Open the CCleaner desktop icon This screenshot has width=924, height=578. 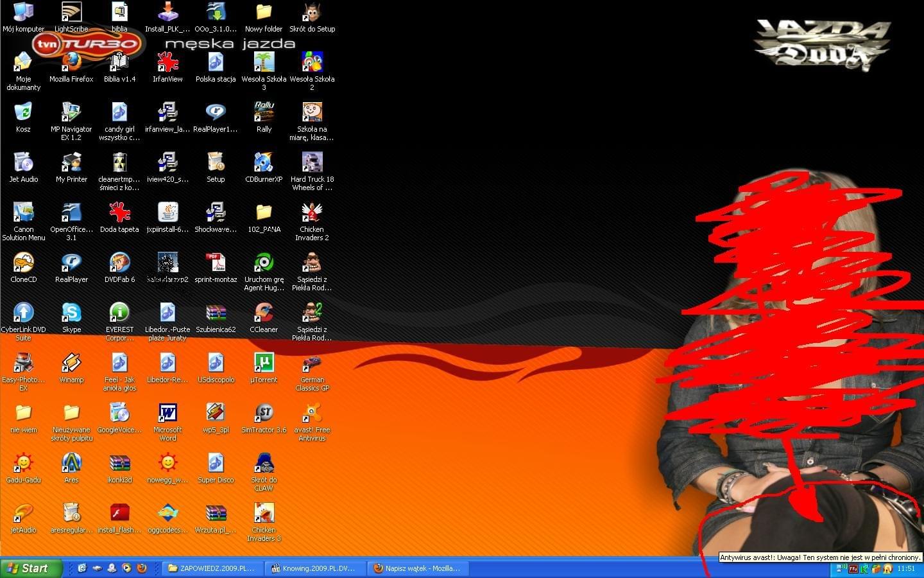(x=264, y=313)
